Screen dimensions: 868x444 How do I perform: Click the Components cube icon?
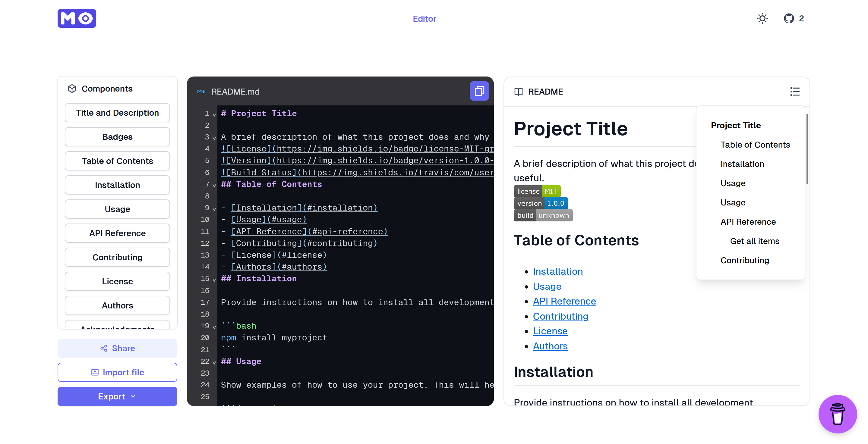[72, 89]
